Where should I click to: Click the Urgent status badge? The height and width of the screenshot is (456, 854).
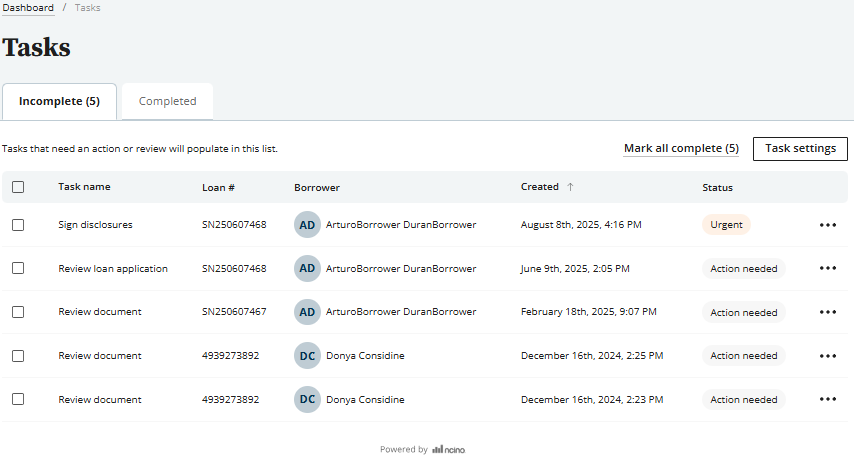click(726, 225)
